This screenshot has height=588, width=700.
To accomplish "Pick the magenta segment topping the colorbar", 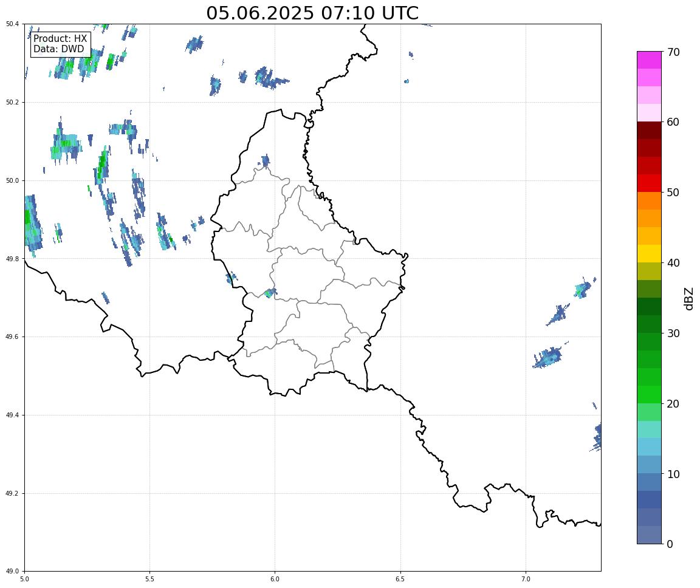I will [x=649, y=60].
